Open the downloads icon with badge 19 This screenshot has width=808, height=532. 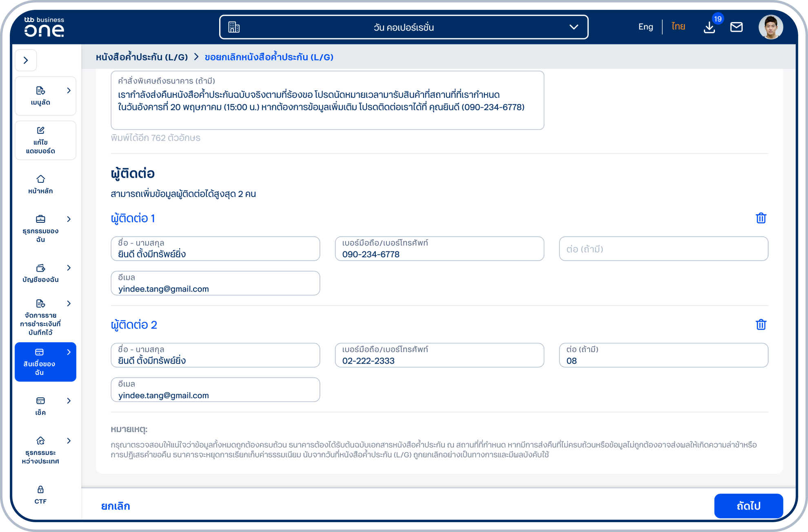coord(709,27)
